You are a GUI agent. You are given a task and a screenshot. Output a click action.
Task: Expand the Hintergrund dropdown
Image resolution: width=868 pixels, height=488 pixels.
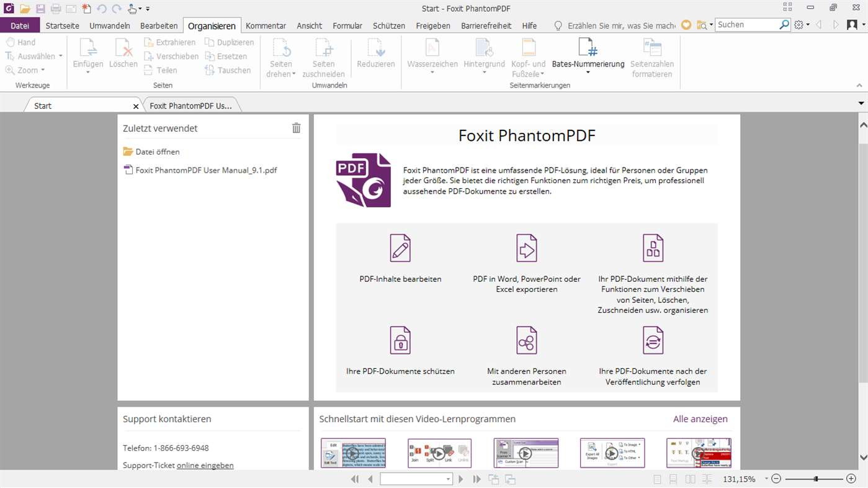(484, 73)
